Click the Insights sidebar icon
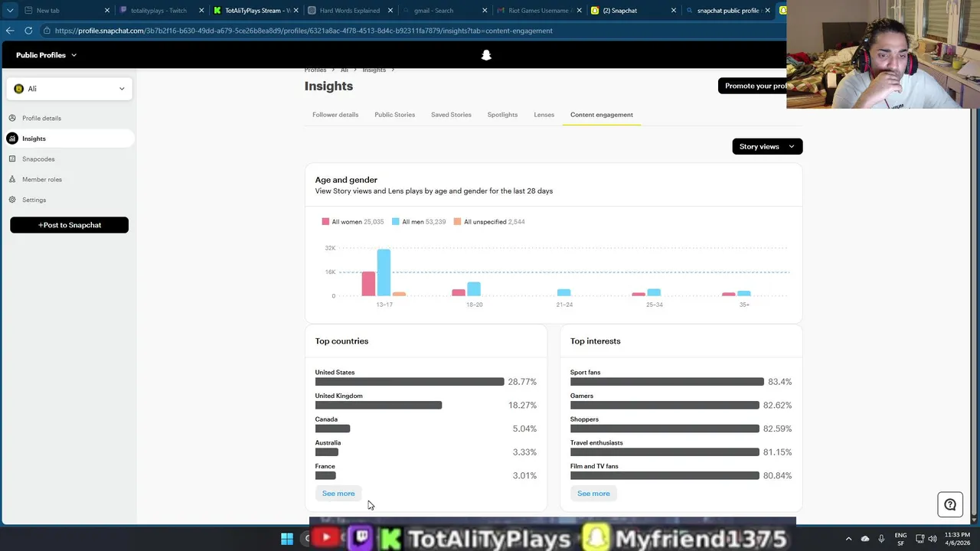Viewport: 980px width, 551px height. click(12, 139)
